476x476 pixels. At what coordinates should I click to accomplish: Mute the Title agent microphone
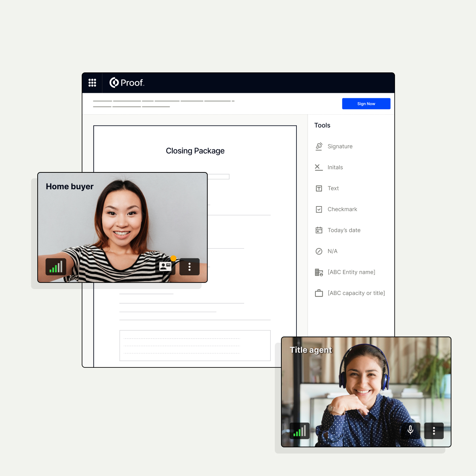coord(410,431)
